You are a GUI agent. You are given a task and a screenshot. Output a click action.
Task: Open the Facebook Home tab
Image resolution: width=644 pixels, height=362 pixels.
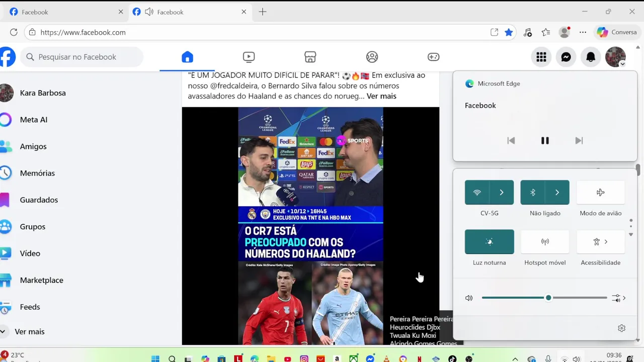coord(187,57)
